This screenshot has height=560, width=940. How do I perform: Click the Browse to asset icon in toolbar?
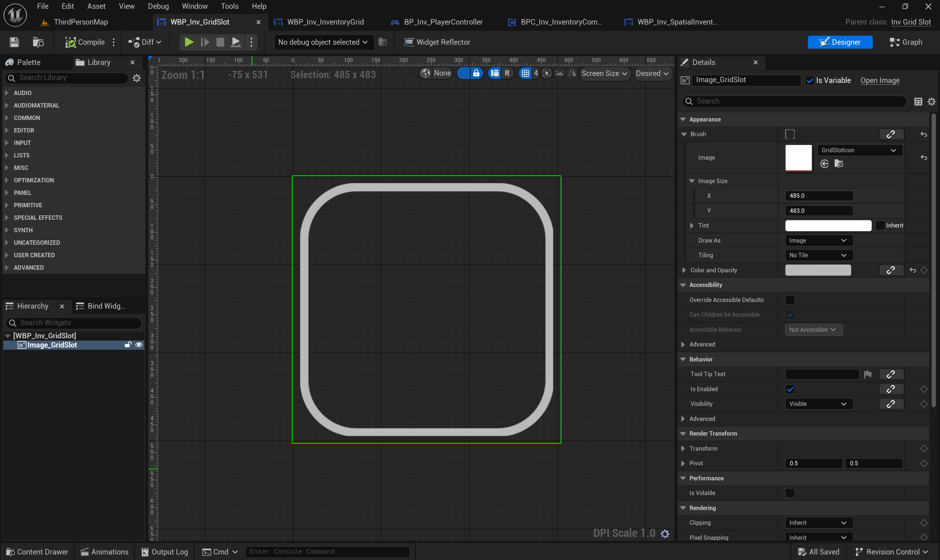coord(38,42)
